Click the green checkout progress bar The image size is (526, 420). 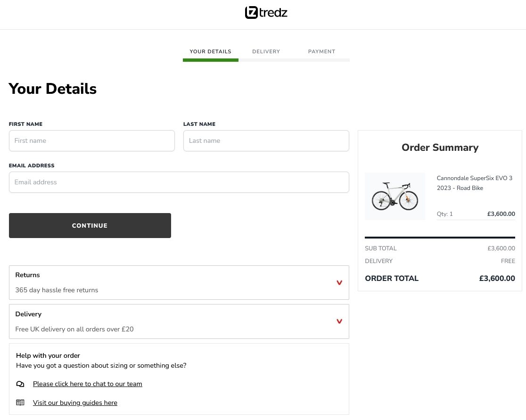tap(210, 60)
